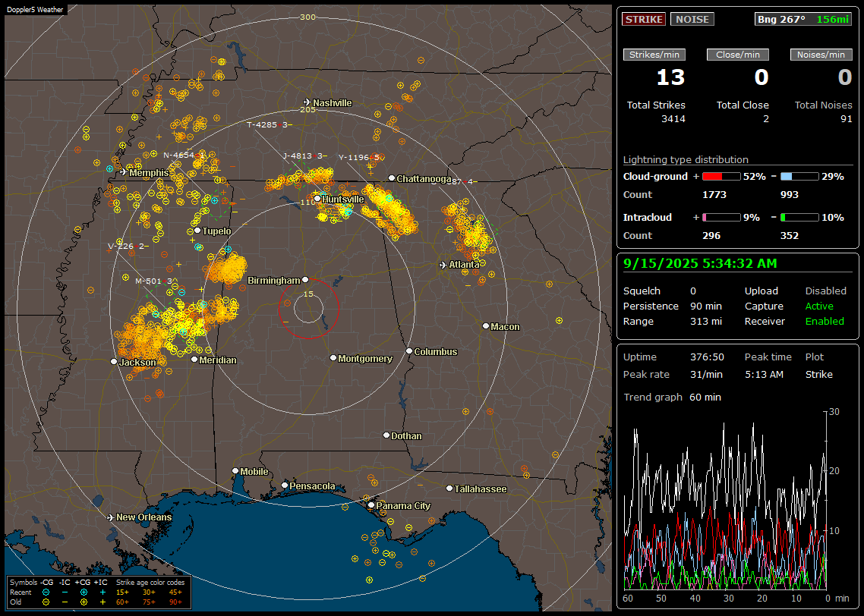
Task: Click the Total Noises count 91
Action: coord(847,119)
